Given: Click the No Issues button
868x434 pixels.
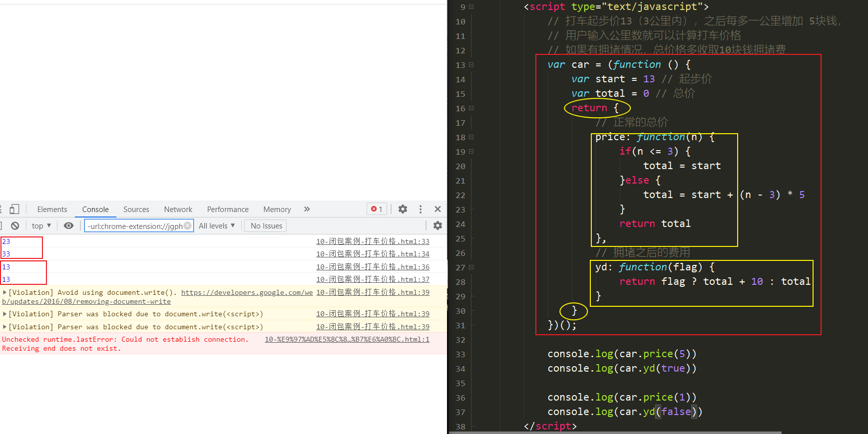Looking at the screenshot, I should pyautogui.click(x=266, y=226).
